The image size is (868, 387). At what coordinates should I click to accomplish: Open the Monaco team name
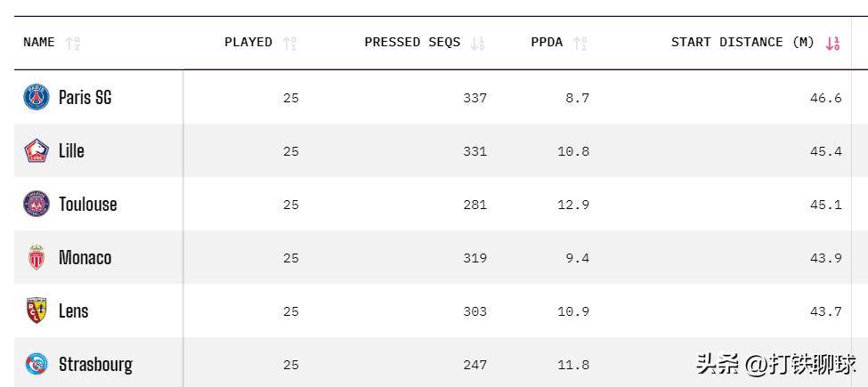click(x=85, y=258)
